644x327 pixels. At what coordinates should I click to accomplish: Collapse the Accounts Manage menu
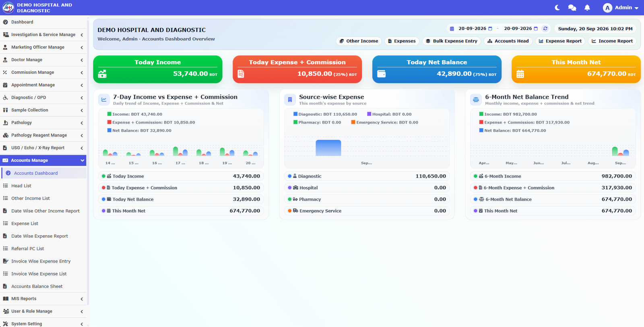(x=43, y=160)
